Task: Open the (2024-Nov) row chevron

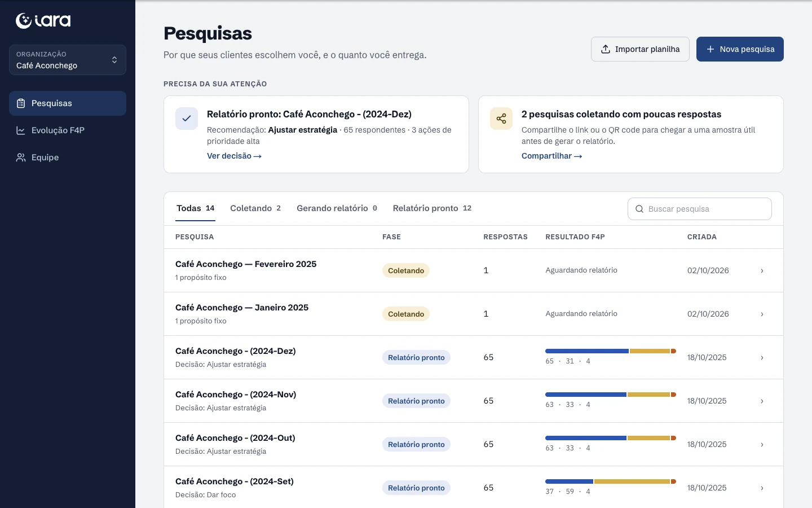Action: click(x=762, y=401)
